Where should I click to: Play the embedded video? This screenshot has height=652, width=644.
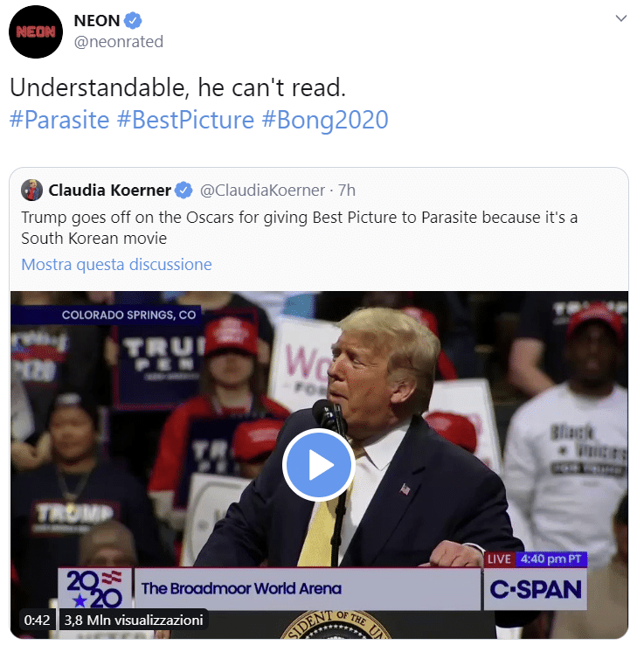(x=318, y=465)
